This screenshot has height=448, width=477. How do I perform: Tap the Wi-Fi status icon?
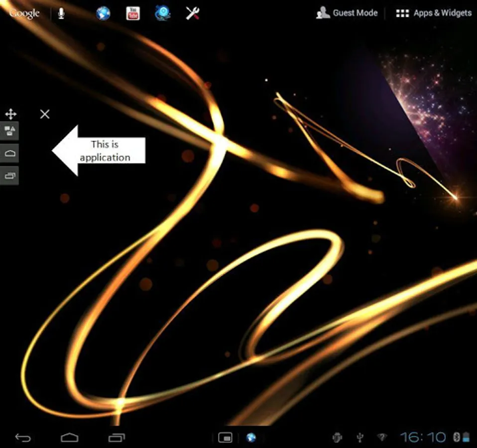(x=382, y=438)
